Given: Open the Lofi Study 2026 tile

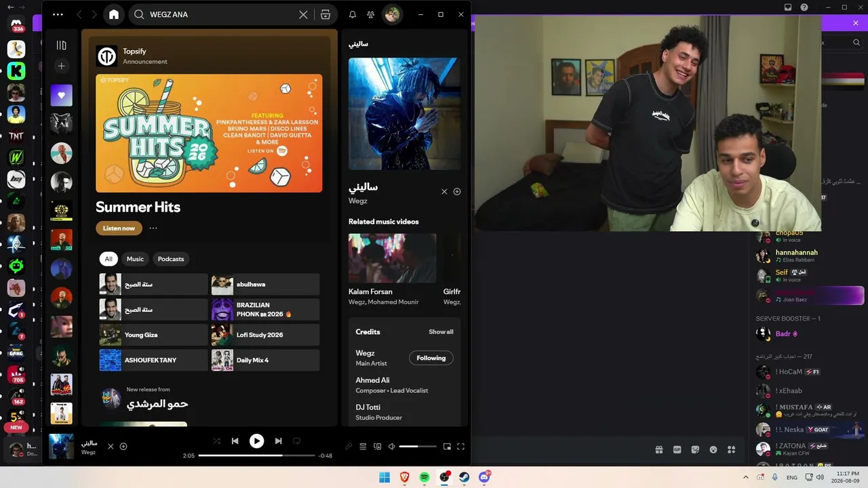Looking at the screenshot, I should pos(265,335).
